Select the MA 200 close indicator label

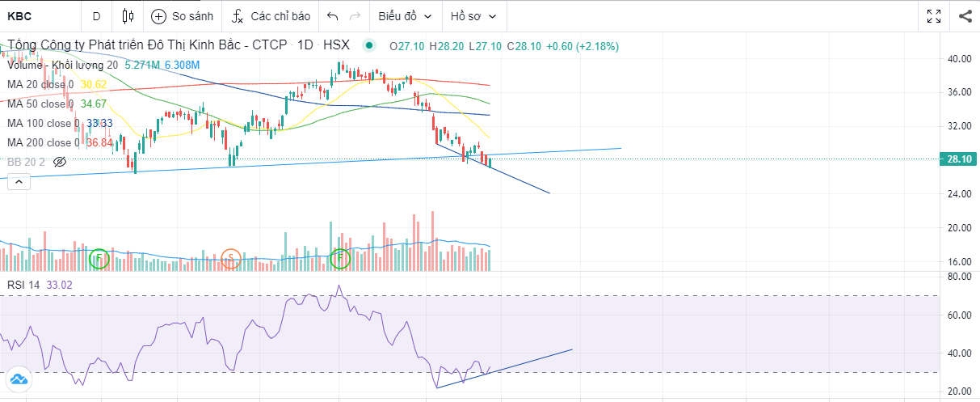[x=40, y=142]
